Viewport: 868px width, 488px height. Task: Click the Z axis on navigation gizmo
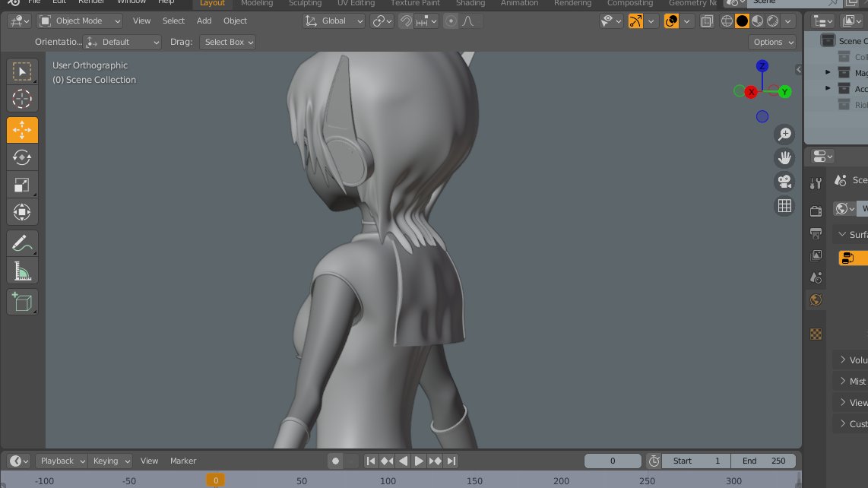click(762, 66)
